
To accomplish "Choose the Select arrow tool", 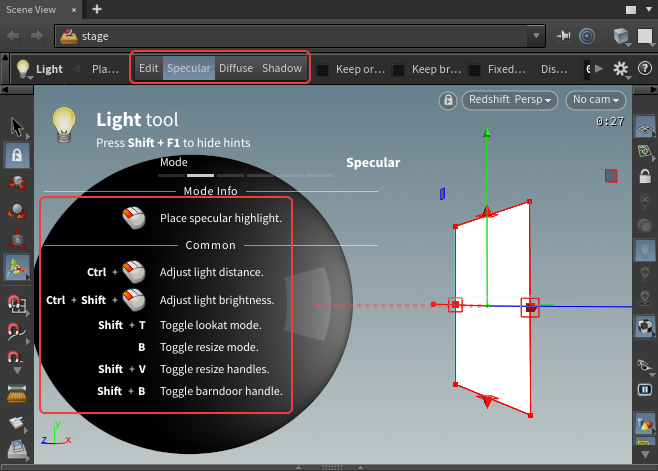I will [x=17, y=127].
